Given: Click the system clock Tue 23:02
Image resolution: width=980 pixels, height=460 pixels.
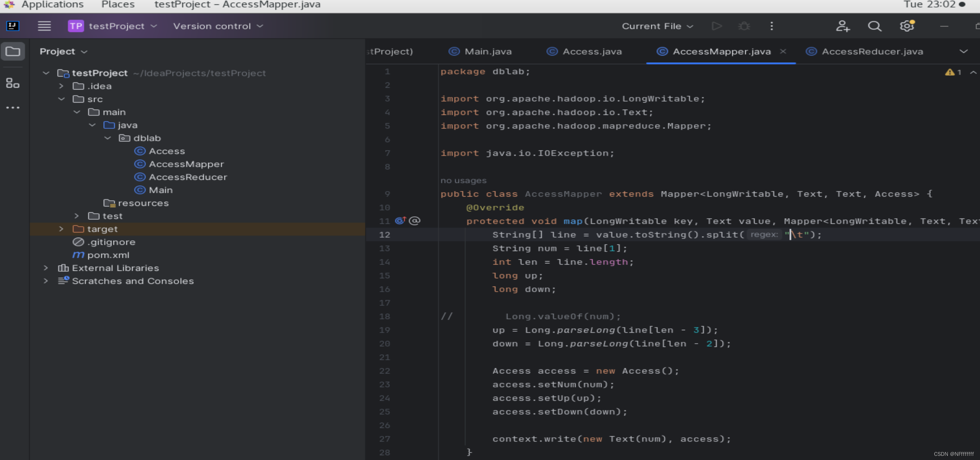Looking at the screenshot, I should 929,4.
